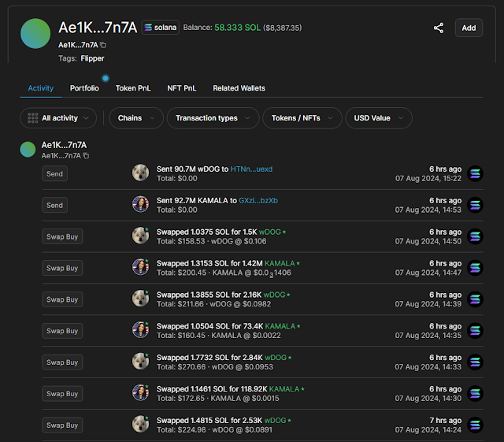Click Solana explorer icon for 14:47 transaction

pos(475,268)
